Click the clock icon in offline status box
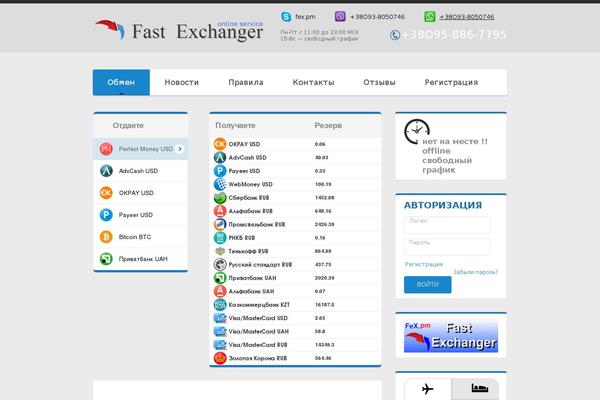The height and width of the screenshot is (400, 600). tap(417, 131)
